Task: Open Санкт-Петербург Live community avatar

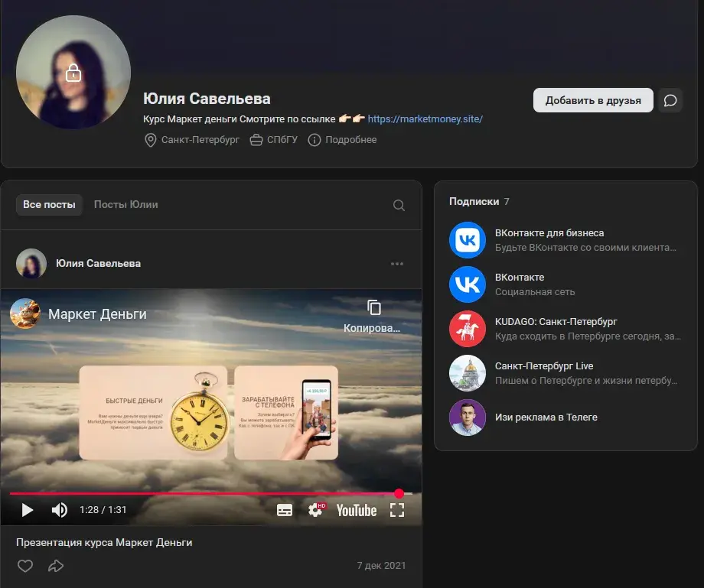Action: (468, 373)
